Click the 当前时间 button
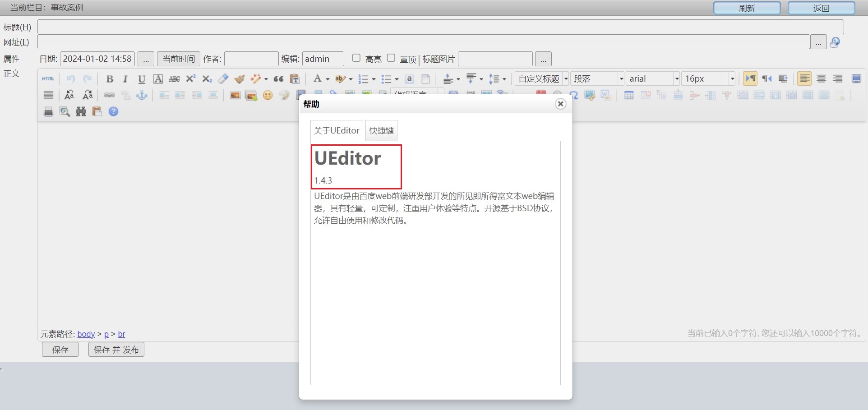868x410 pixels. 179,59
